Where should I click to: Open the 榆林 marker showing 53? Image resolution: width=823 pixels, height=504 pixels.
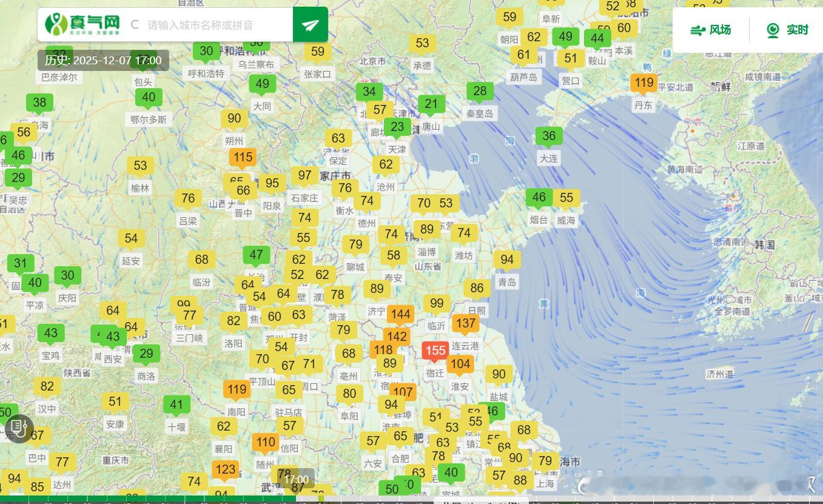140,166
